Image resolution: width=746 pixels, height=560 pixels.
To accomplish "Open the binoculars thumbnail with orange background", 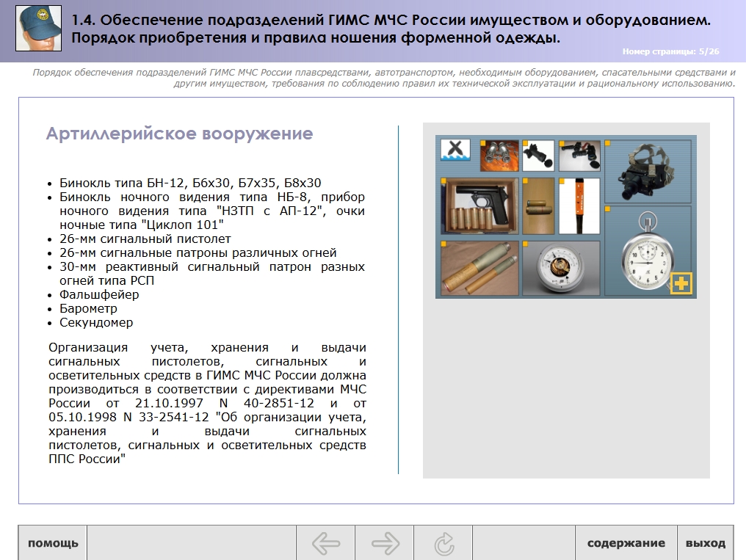I will click(499, 156).
